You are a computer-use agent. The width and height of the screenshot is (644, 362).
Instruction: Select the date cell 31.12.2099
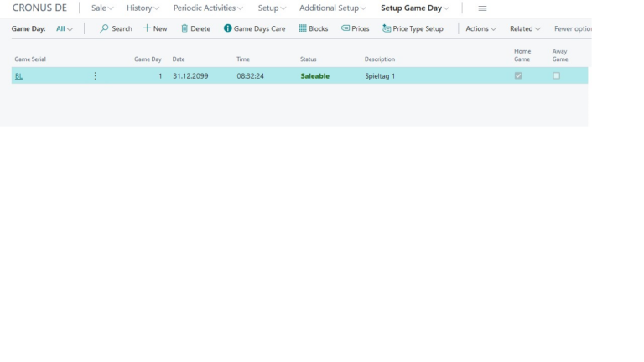click(x=190, y=76)
